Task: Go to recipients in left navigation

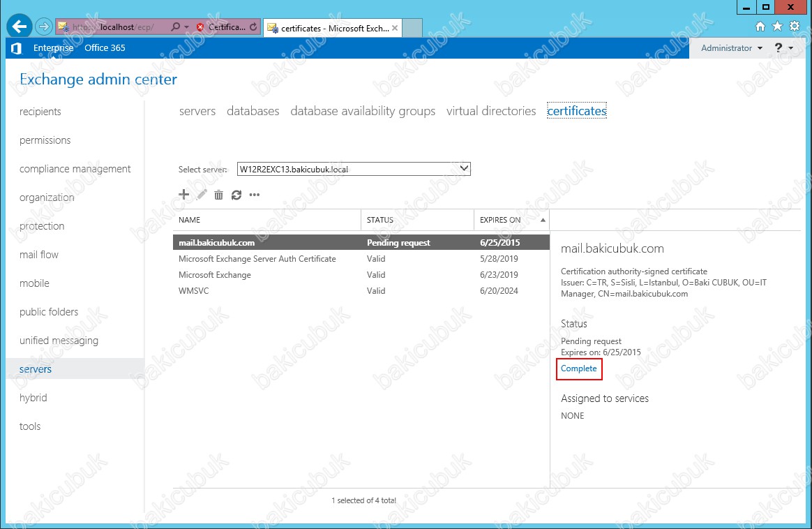Action: 40,112
